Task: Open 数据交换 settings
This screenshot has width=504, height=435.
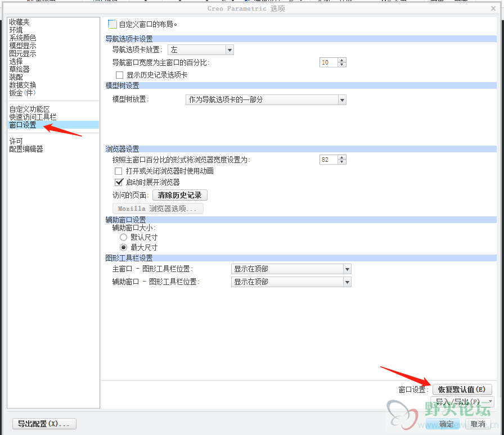Action: pos(22,85)
